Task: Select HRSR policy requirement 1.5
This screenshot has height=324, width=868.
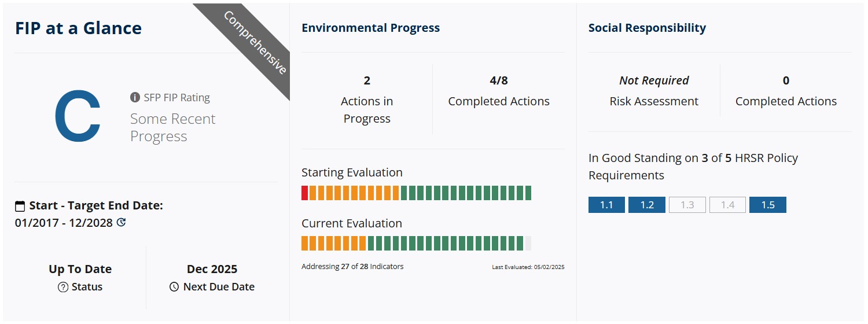Action: pyautogui.click(x=767, y=205)
